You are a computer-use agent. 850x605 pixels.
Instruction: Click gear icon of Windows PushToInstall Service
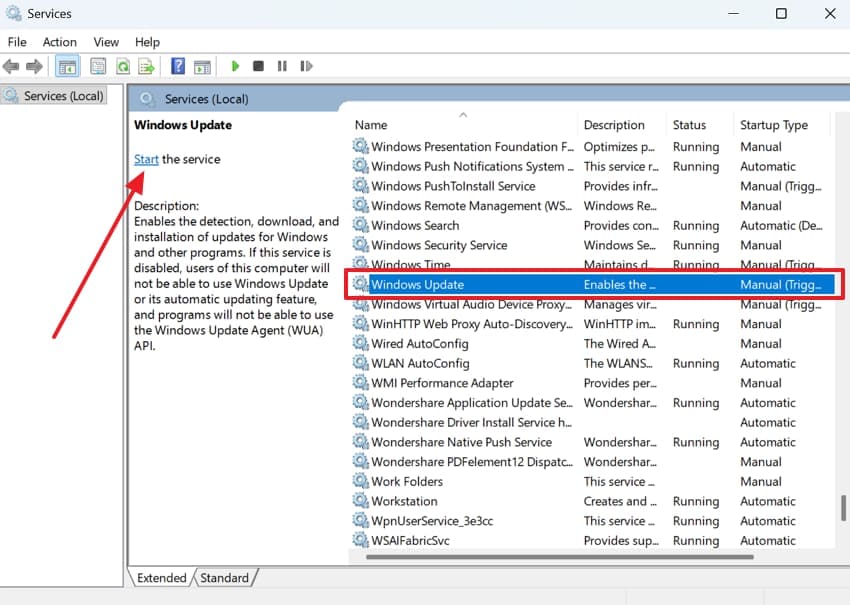coord(360,185)
